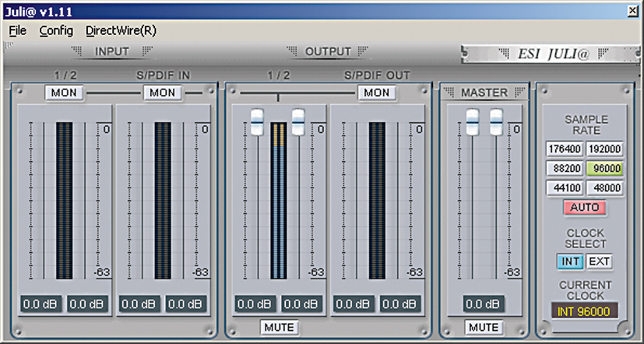Click the ESI JULI@ logo banner
Image resolution: width=644 pixels, height=344 pixels.
551,54
